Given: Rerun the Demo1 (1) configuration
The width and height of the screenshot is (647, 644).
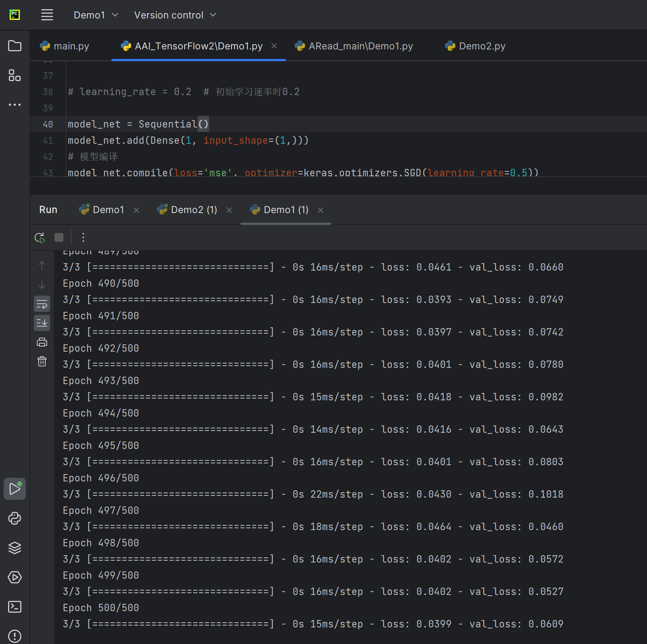Looking at the screenshot, I should tap(40, 237).
